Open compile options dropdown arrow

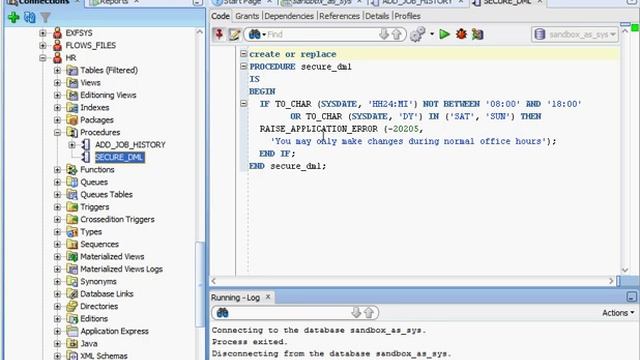pos(432,34)
